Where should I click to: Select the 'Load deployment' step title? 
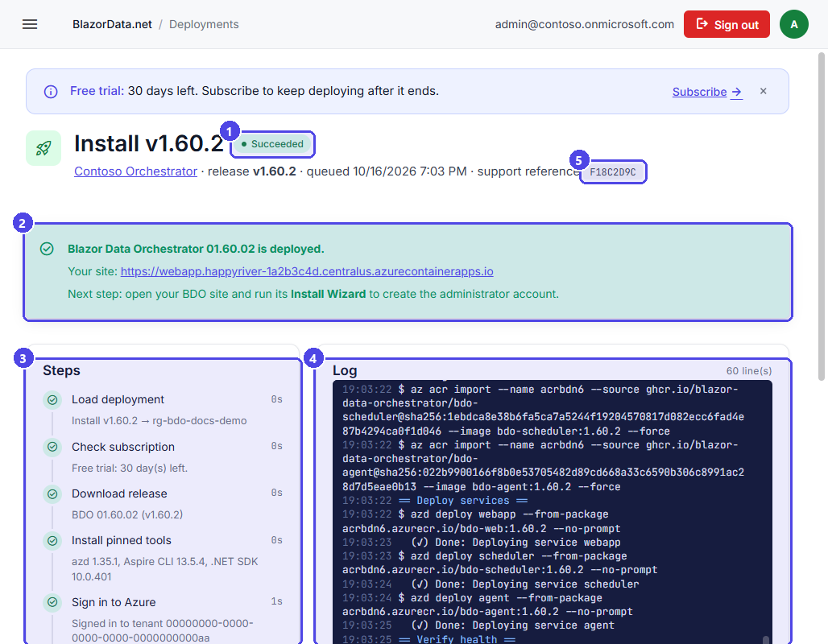tap(118, 399)
